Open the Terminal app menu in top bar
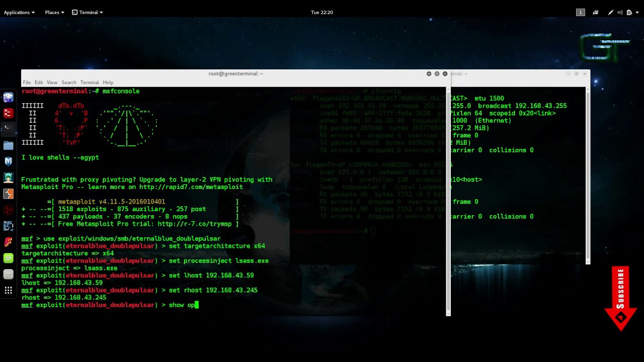Viewport: 644px width, 362px height. pos(88,12)
